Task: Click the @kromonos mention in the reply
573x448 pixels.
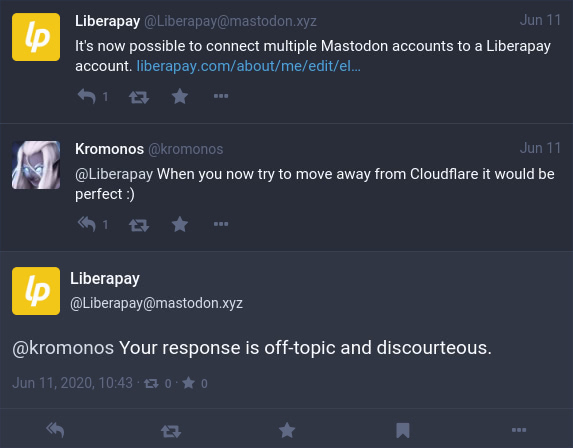Action: 63,348
